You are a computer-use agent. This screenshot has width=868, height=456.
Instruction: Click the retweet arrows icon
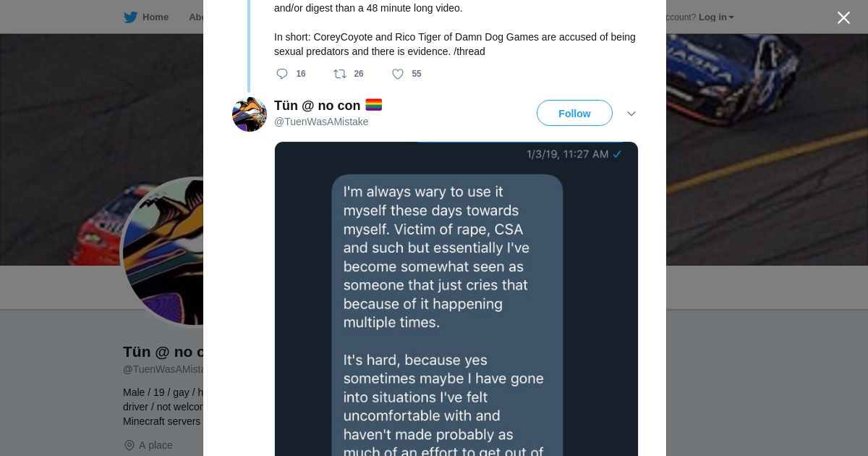click(x=340, y=74)
